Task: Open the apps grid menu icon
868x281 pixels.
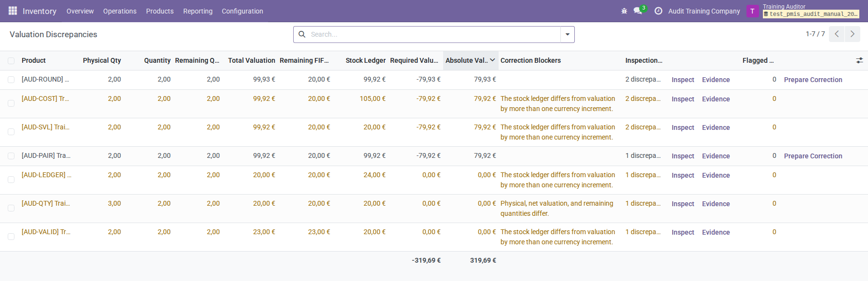Action: tap(13, 11)
